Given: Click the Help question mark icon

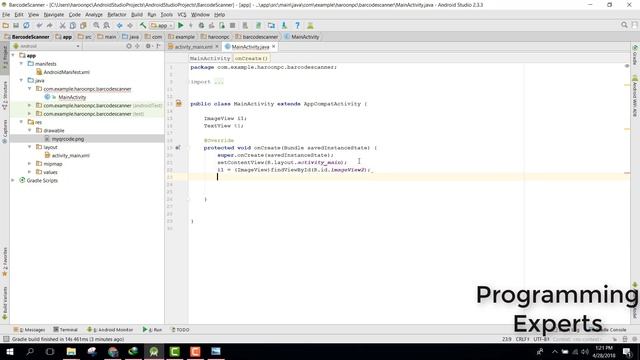Looking at the screenshot, I should (x=298, y=25).
